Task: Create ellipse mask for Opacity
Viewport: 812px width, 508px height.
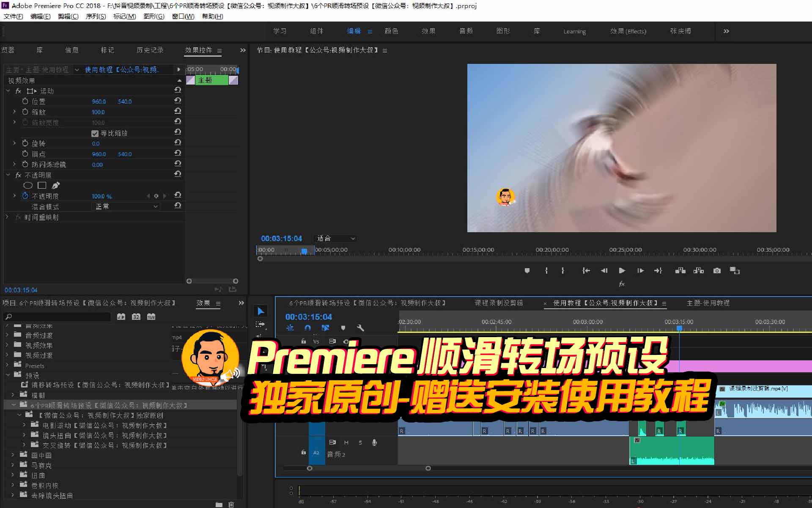Action: pyautogui.click(x=28, y=185)
